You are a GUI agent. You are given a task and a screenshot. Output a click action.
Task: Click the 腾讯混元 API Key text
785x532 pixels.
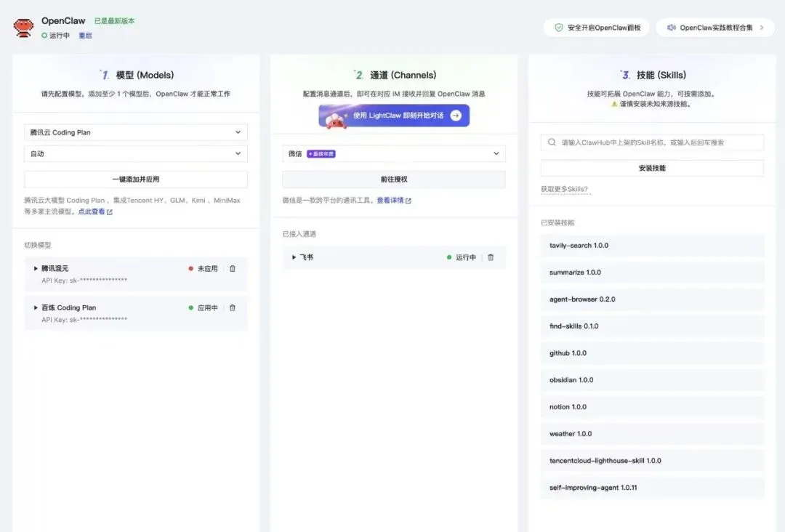pyautogui.click(x=84, y=281)
